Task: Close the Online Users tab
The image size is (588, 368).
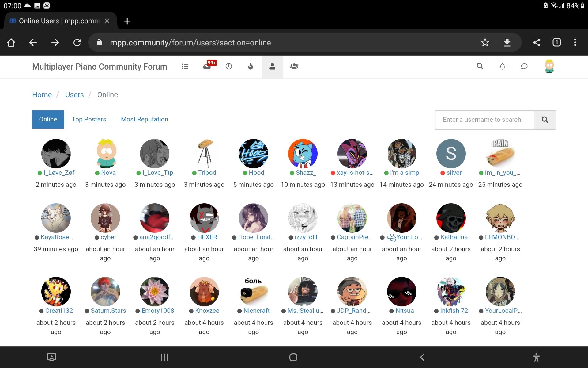Action: [107, 21]
